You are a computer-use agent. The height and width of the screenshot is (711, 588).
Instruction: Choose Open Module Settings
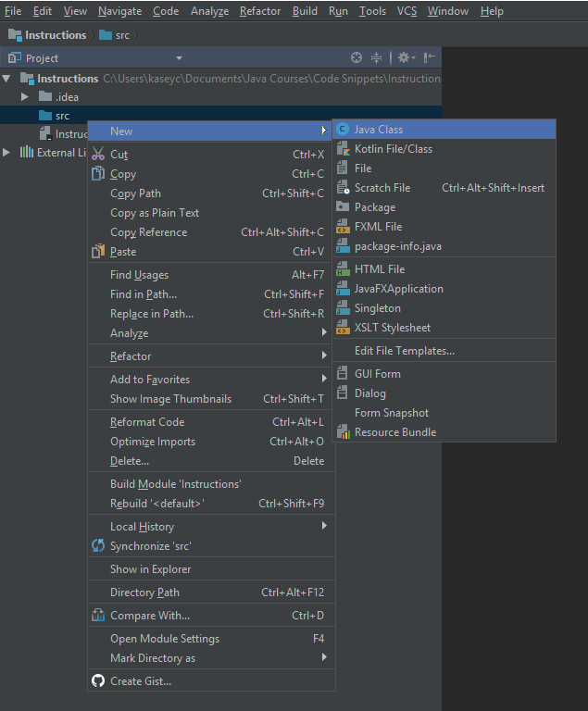211,639
